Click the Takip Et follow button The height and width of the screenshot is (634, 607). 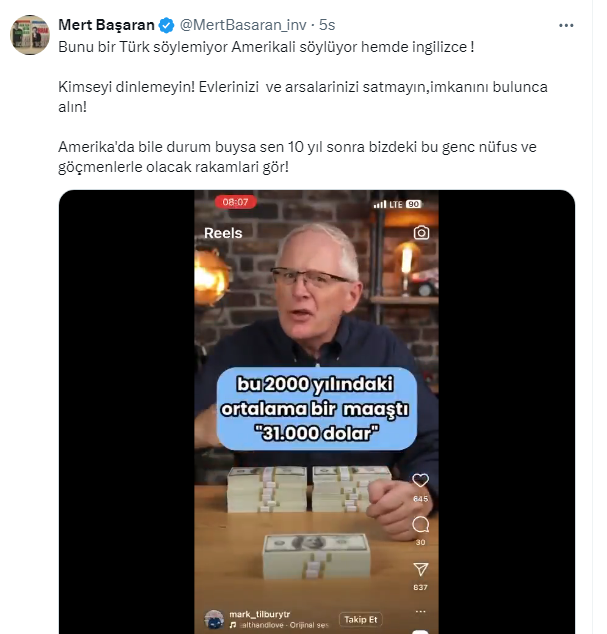point(360,619)
